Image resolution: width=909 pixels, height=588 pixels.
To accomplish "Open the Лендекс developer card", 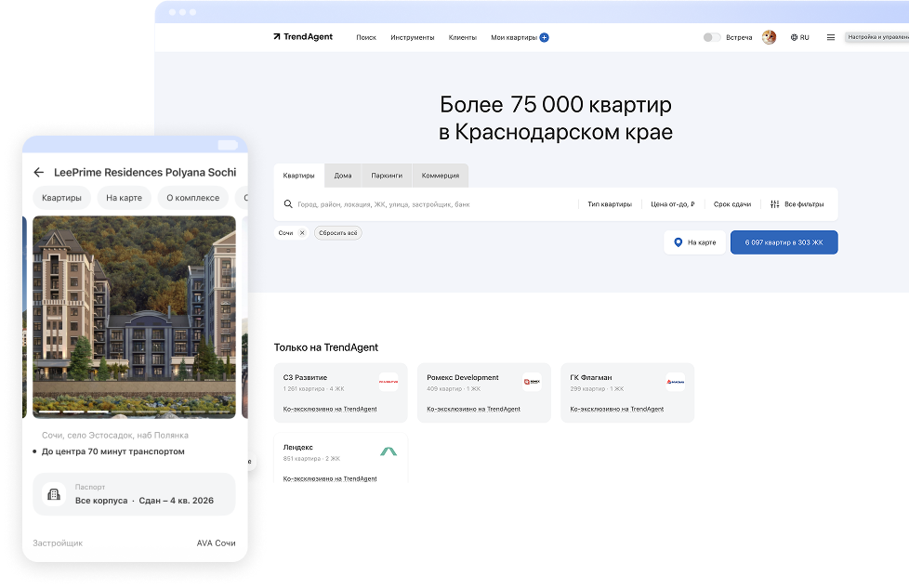I will 341,458.
